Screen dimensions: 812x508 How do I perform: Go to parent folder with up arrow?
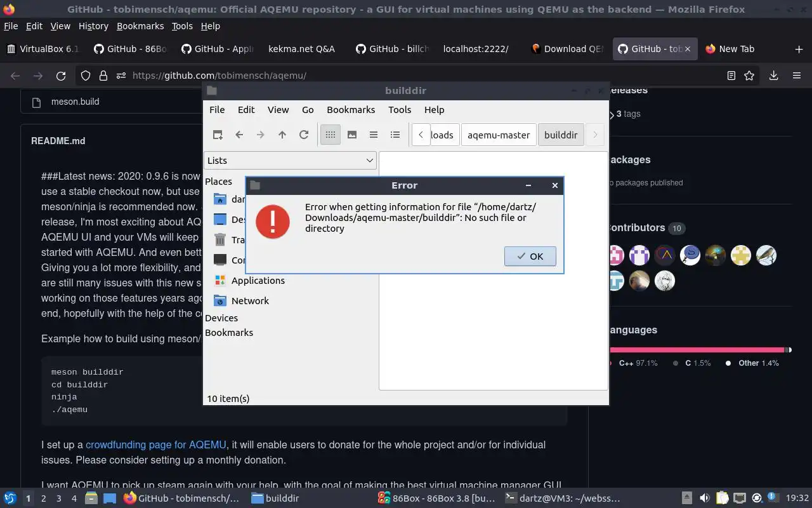click(282, 135)
